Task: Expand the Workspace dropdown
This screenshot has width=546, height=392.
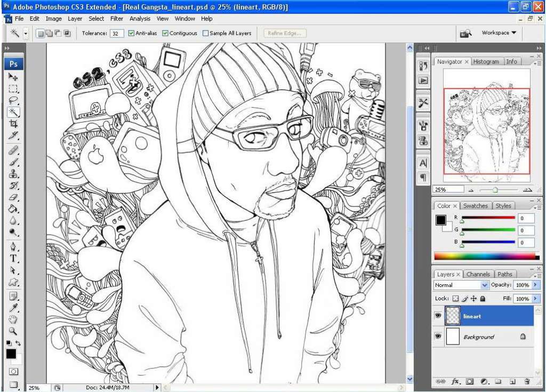Action: (499, 33)
